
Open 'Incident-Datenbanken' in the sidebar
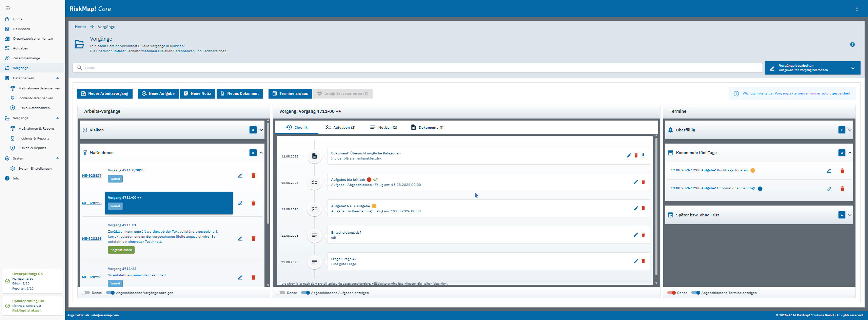point(36,98)
